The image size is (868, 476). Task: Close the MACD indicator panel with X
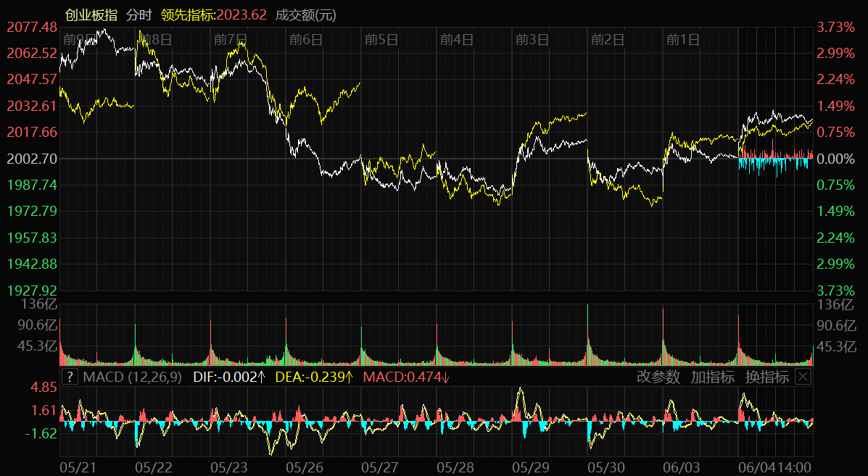point(803,377)
